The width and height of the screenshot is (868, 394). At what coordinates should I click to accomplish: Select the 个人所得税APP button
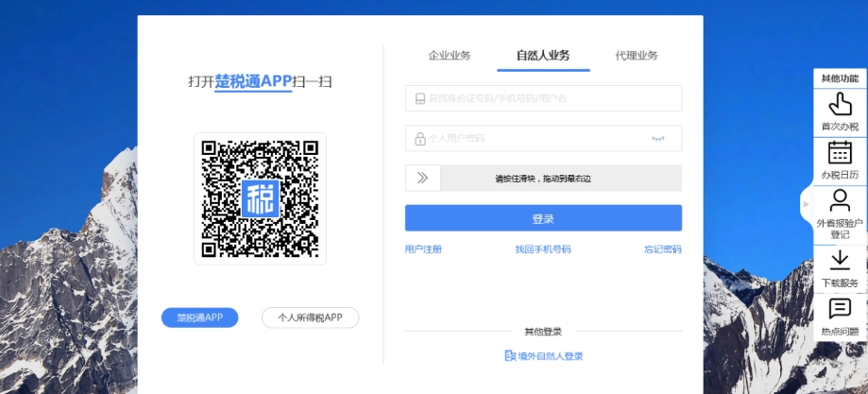click(310, 317)
